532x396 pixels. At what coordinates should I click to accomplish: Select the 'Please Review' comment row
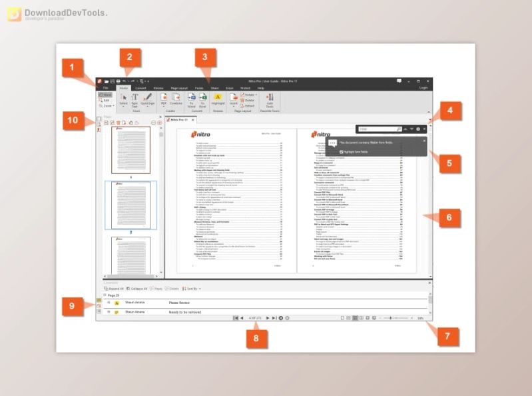click(266, 303)
